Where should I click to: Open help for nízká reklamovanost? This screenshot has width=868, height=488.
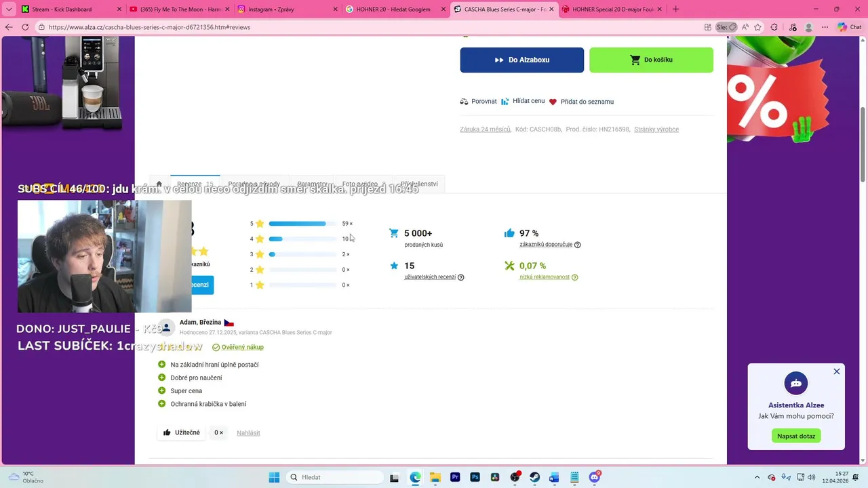(x=575, y=277)
